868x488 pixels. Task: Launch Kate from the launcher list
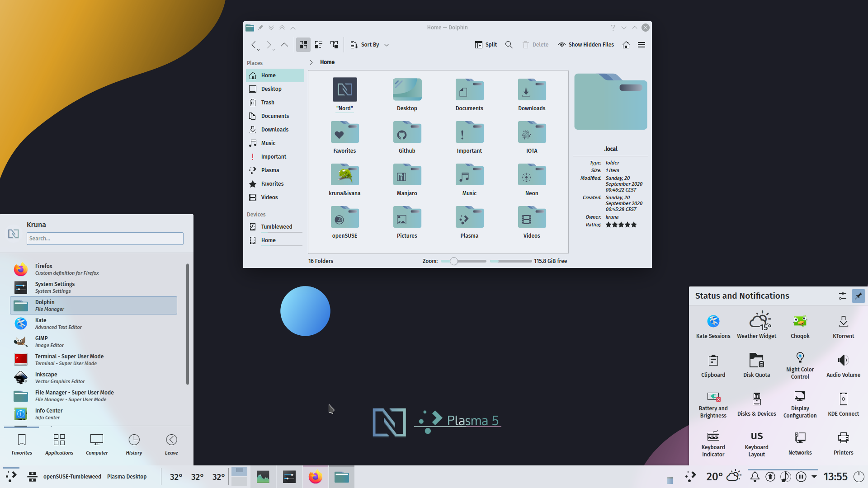point(94,324)
